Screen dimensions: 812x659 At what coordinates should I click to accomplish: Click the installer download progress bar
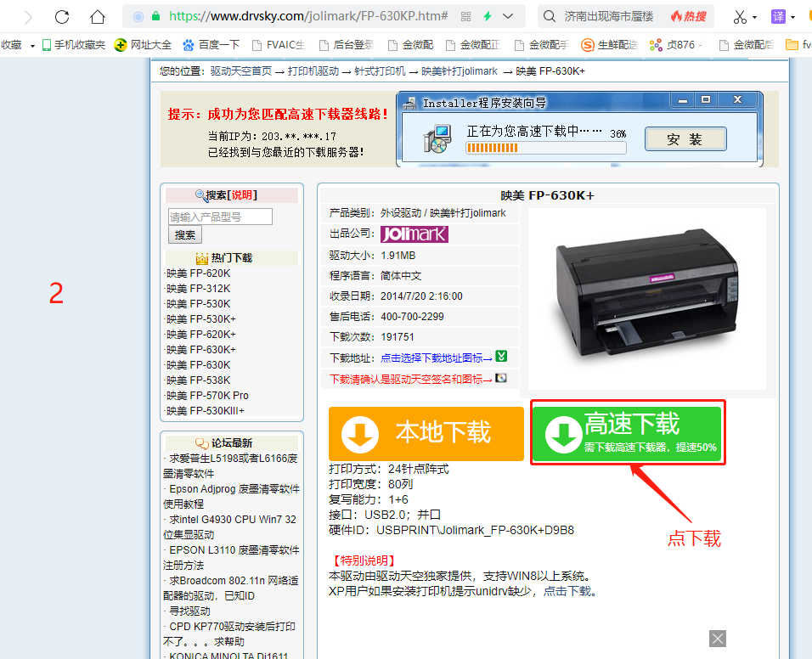click(x=545, y=148)
